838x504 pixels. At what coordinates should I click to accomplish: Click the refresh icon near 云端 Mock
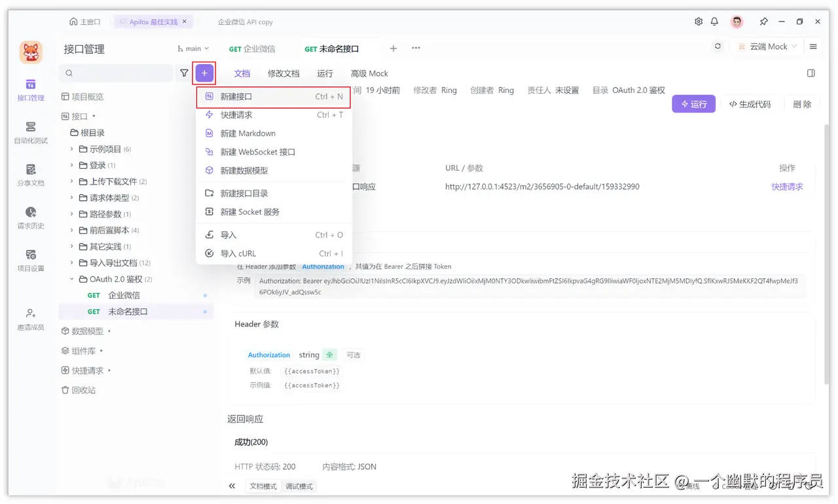click(718, 46)
